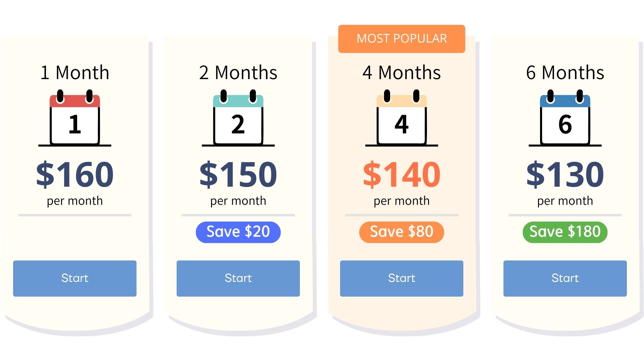This screenshot has height=362, width=644.
Task: Click the Save $20 badge
Action: click(238, 232)
